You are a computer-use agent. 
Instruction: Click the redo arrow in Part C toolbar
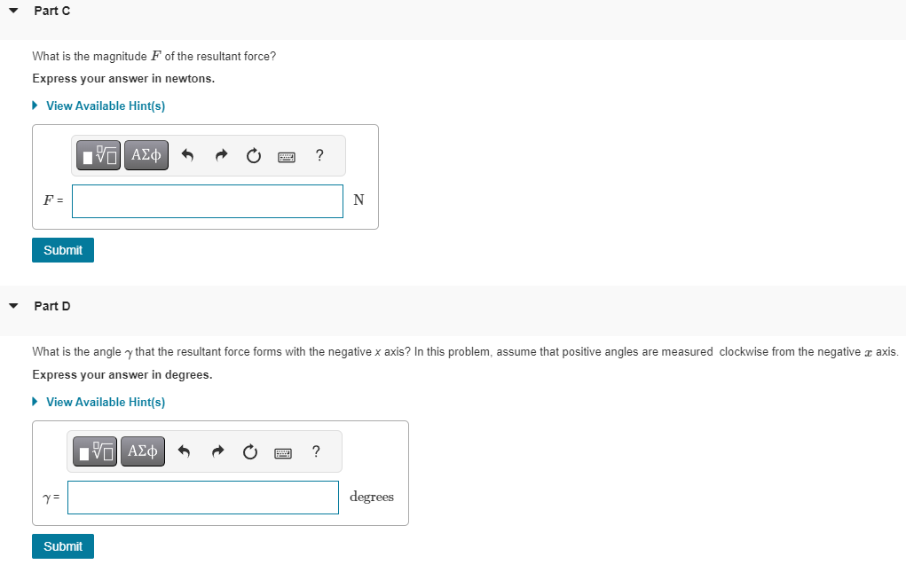[220, 154]
